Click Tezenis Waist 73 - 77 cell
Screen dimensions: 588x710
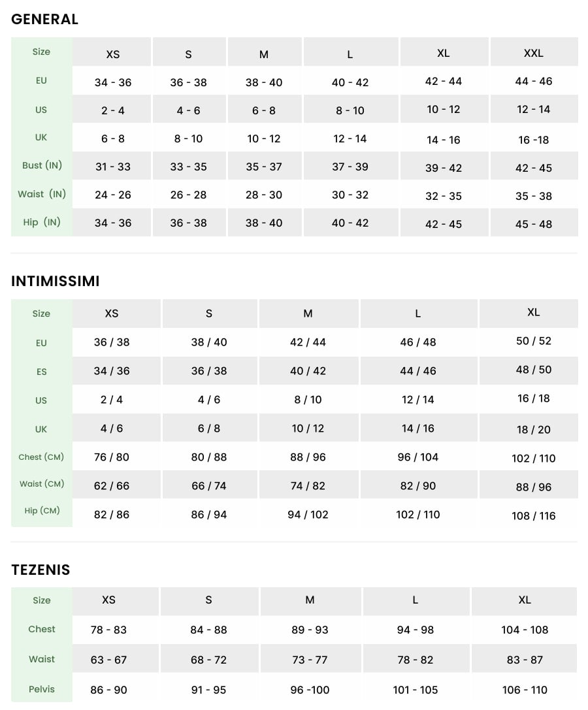310,660
